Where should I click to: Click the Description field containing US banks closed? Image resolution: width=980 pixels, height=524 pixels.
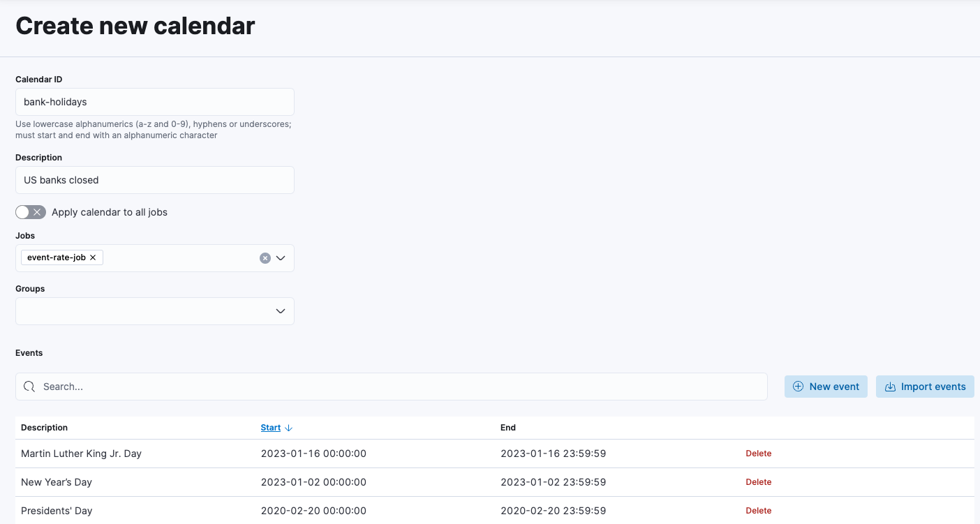[155, 180]
